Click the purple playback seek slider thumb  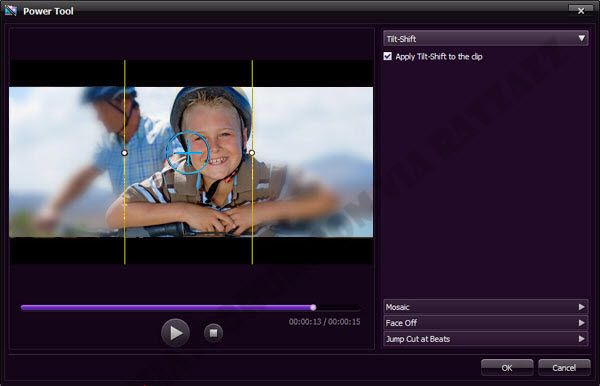[x=313, y=307]
